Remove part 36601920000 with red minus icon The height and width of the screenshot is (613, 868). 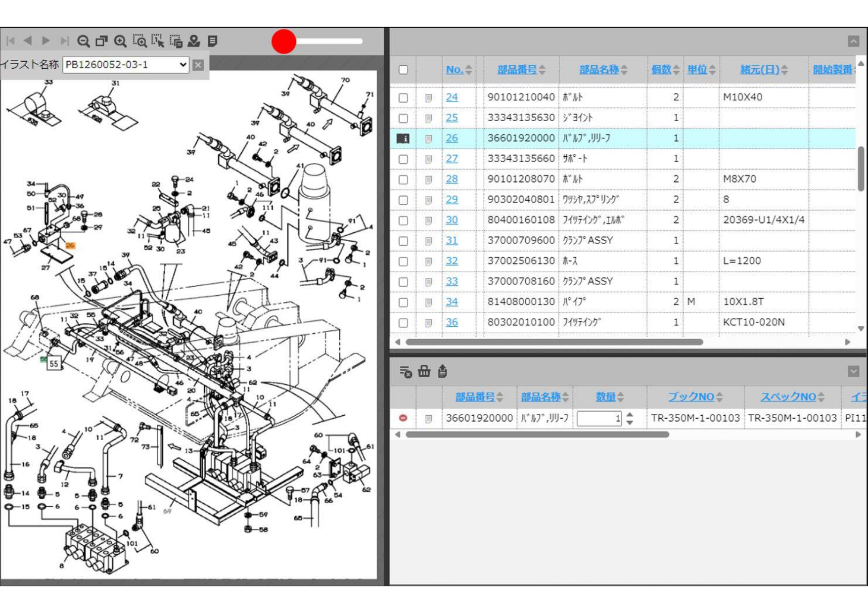coord(403,418)
